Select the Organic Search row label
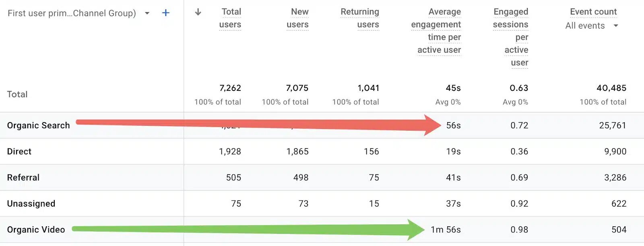The width and height of the screenshot is (644, 246). pyautogui.click(x=39, y=125)
